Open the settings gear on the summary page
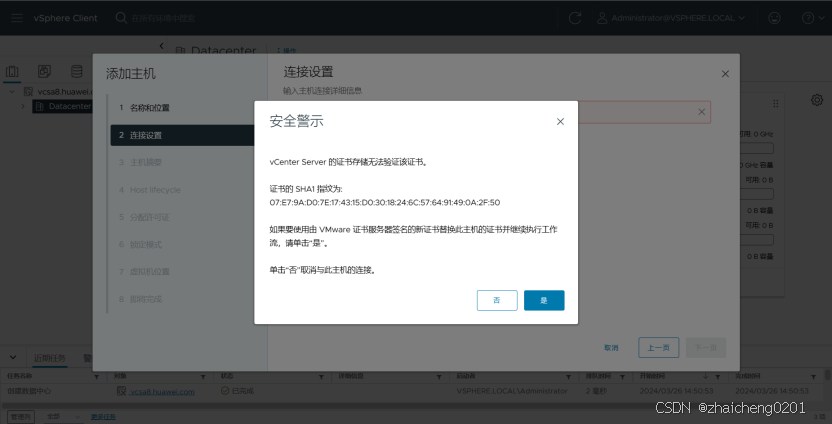Screen dimensions: 832x424 click(817, 100)
